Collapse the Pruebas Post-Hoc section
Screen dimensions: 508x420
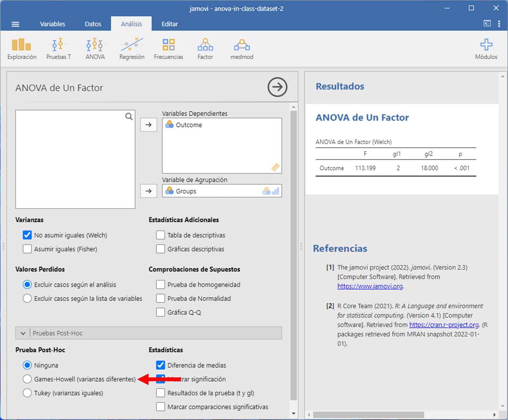[23, 333]
